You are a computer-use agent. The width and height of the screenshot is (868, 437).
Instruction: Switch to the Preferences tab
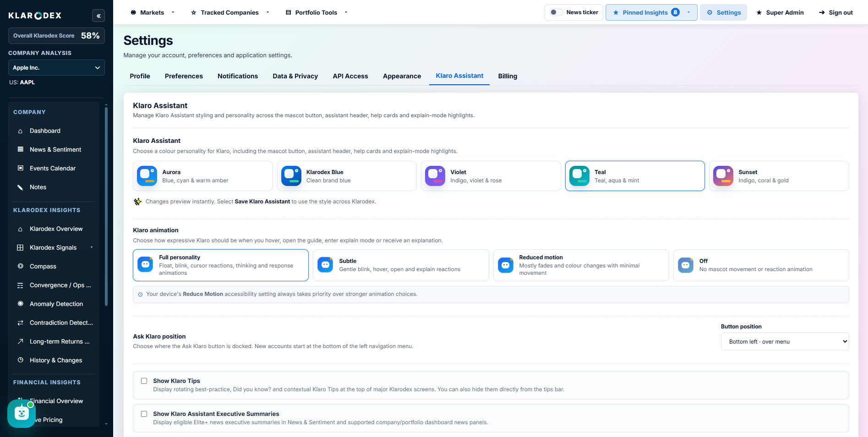point(184,76)
